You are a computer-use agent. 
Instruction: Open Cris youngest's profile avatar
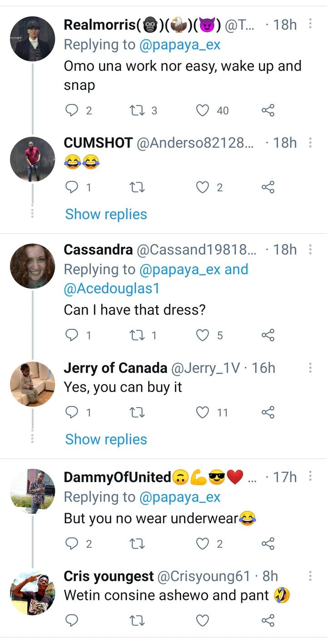click(32, 593)
